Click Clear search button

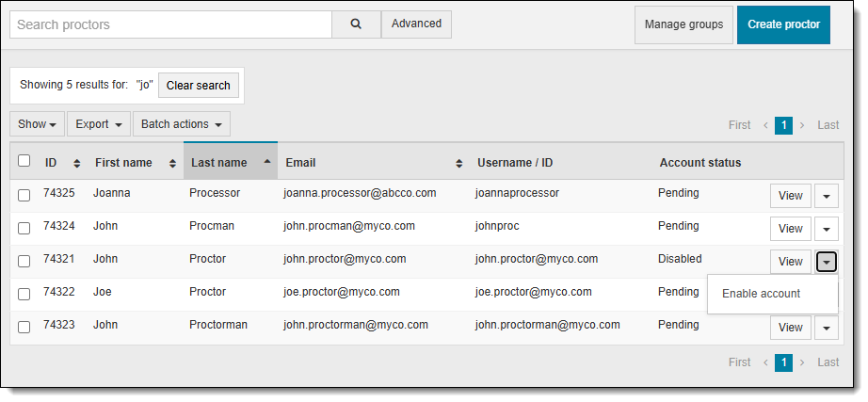(198, 86)
